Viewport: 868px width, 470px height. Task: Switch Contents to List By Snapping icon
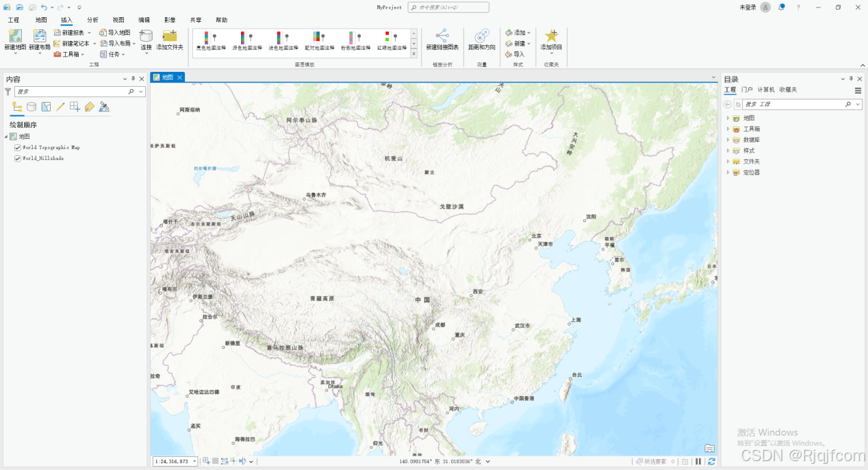(75, 107)
